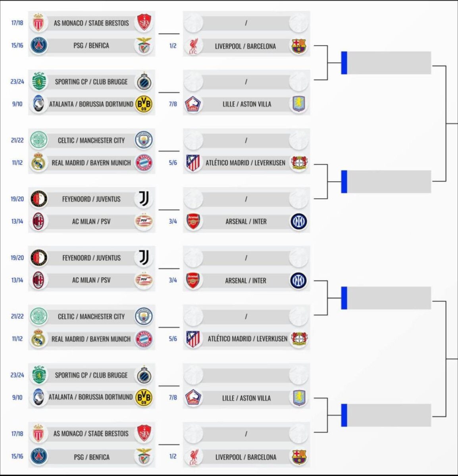
Task: Click the Liverpool LFC crest in the top bracket
Action: click(x=194, y=46)
